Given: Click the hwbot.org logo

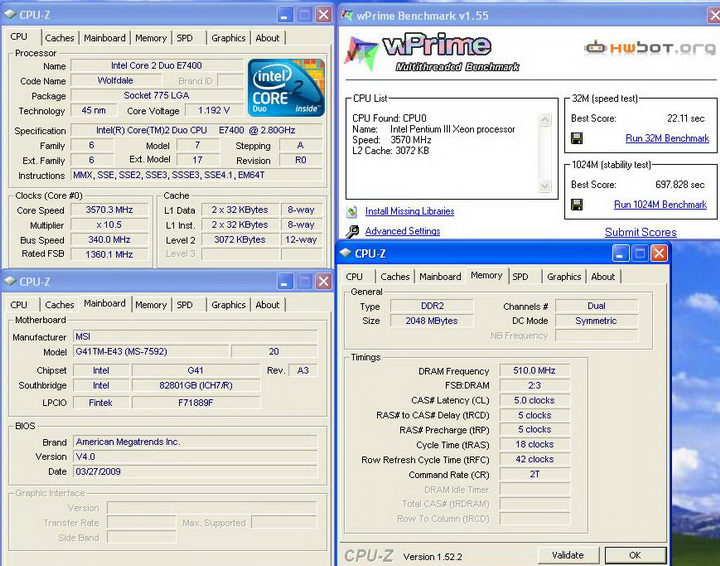Looking at the screenshot, I should [650, 47].
